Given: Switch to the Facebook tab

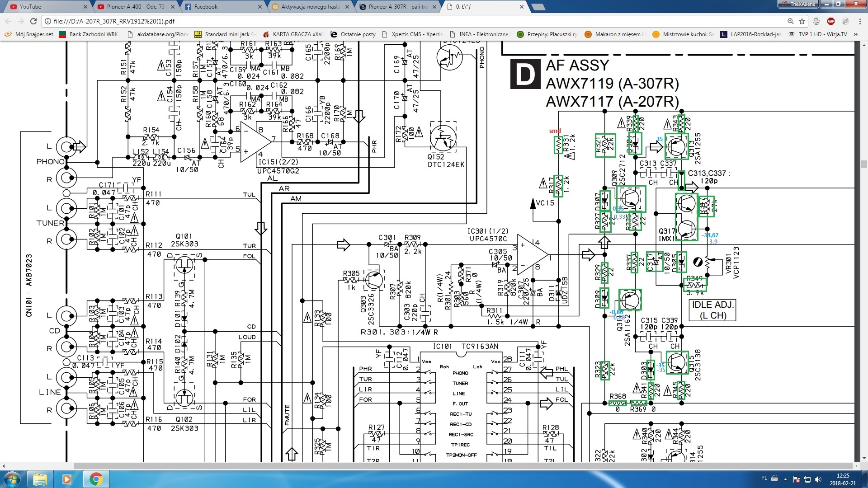Looking at the screenshot, I should tap(222, 7).
